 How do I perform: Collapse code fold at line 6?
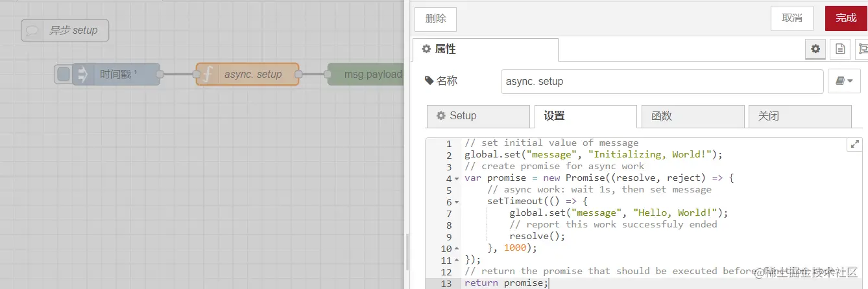(x=457, y=202)
